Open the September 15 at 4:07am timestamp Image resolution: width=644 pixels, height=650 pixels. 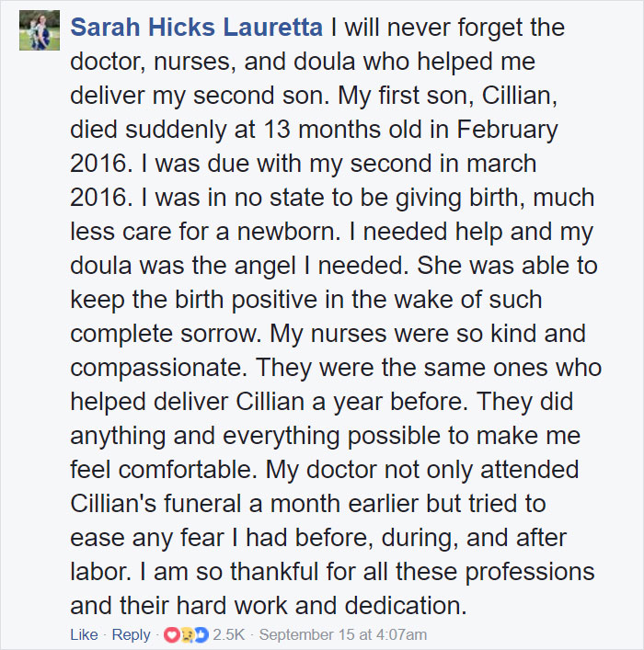coord(343,634)
